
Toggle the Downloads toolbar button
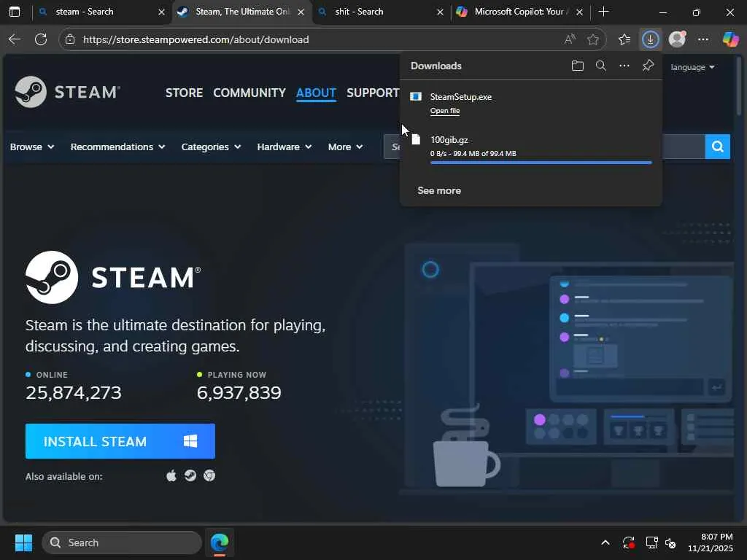(x=650, y=39)
